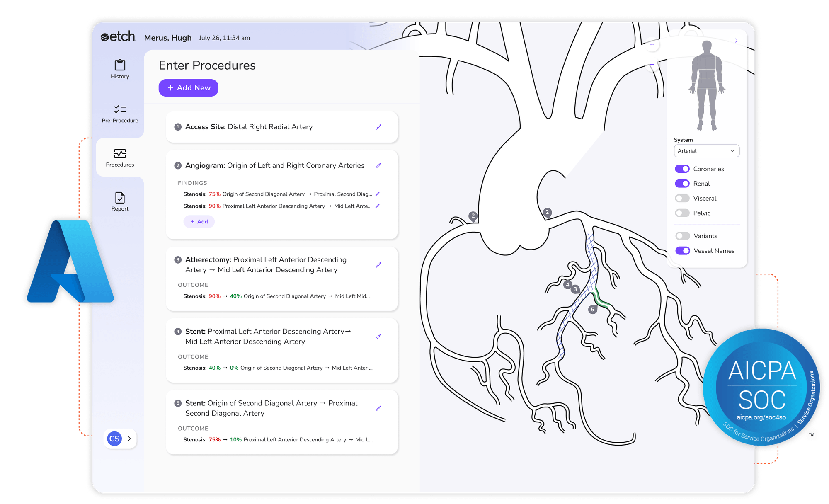Image resolution: width=829 pixels, height=504 pixels.
Task: Click the etch logo
Action: [118, 37]
